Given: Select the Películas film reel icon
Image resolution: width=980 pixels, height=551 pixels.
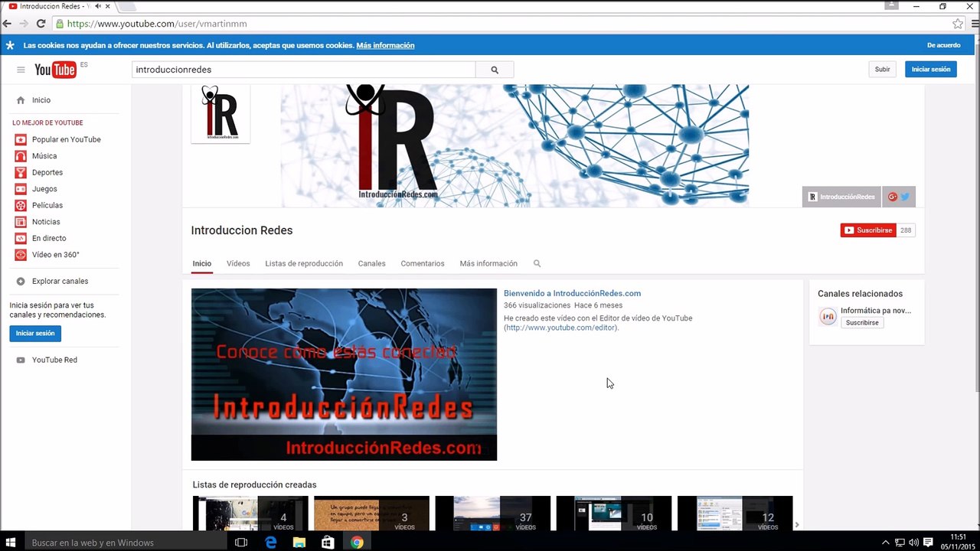Looking at the screenshot, I should [x=21, y=206].
